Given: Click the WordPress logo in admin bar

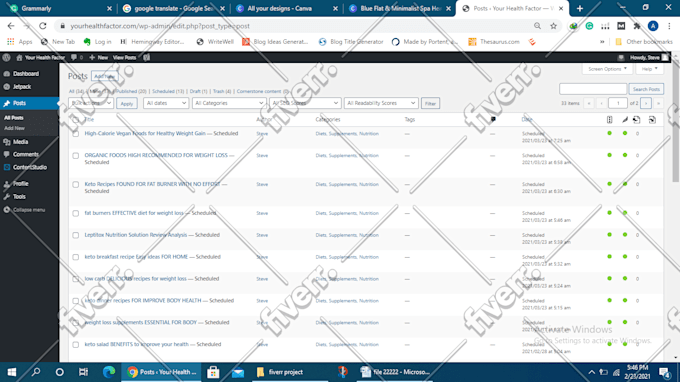Looking at the screenshot, I should [x=6, y=57].
